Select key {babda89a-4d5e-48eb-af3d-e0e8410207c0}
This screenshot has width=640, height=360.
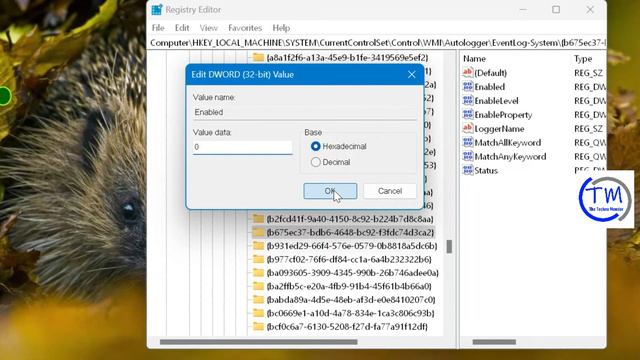coord(351,300)
